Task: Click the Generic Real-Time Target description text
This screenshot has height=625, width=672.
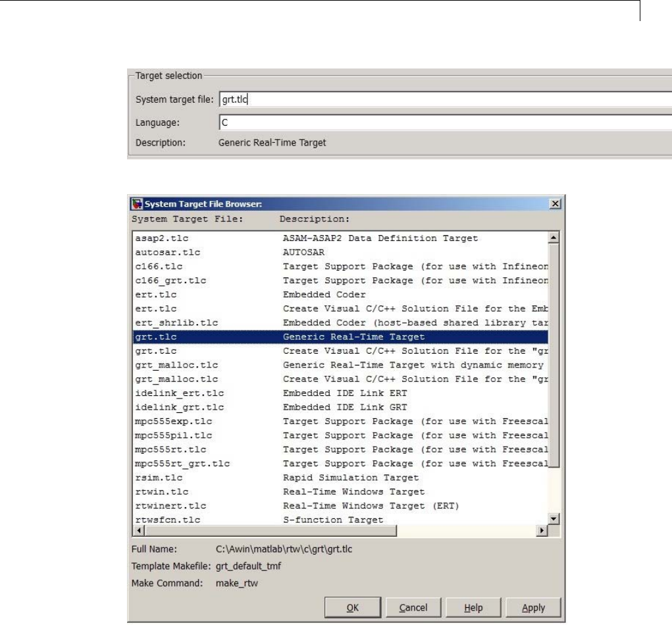Action: tap(272, 143)
